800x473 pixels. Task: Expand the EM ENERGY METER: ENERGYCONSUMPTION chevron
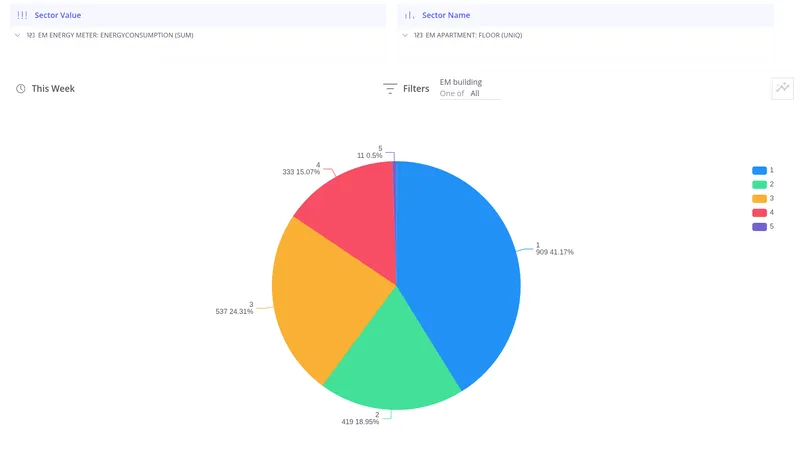(x=17, y=35)
